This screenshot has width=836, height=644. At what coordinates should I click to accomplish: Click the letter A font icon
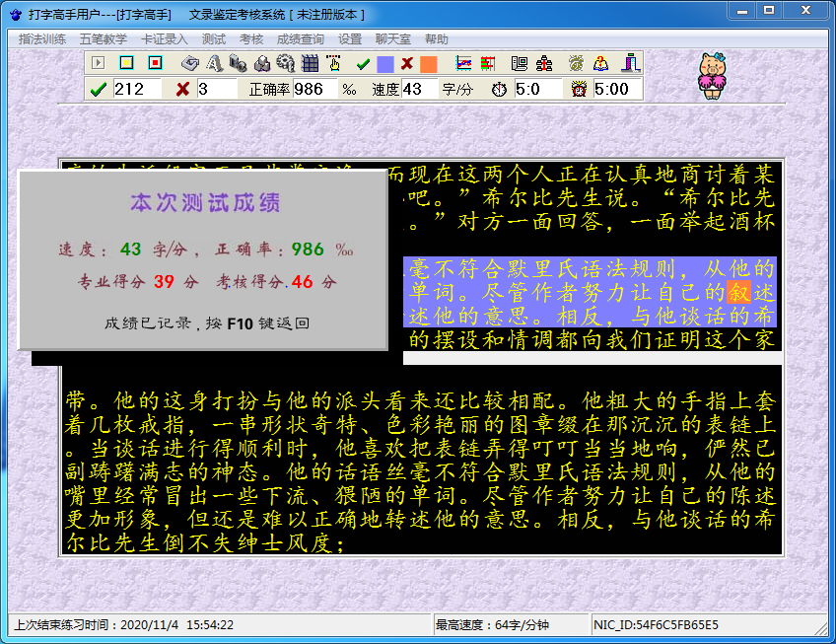(214, 63)
